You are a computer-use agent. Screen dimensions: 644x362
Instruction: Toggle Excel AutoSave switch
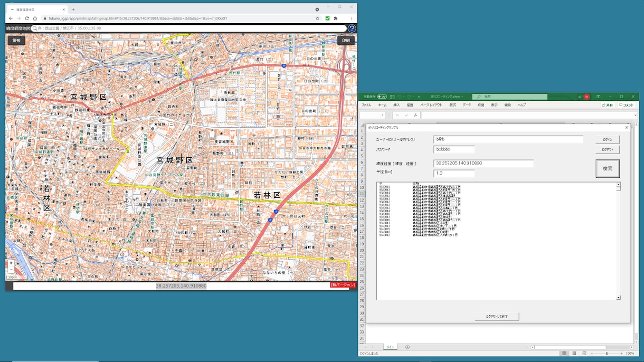pos(382,97)
